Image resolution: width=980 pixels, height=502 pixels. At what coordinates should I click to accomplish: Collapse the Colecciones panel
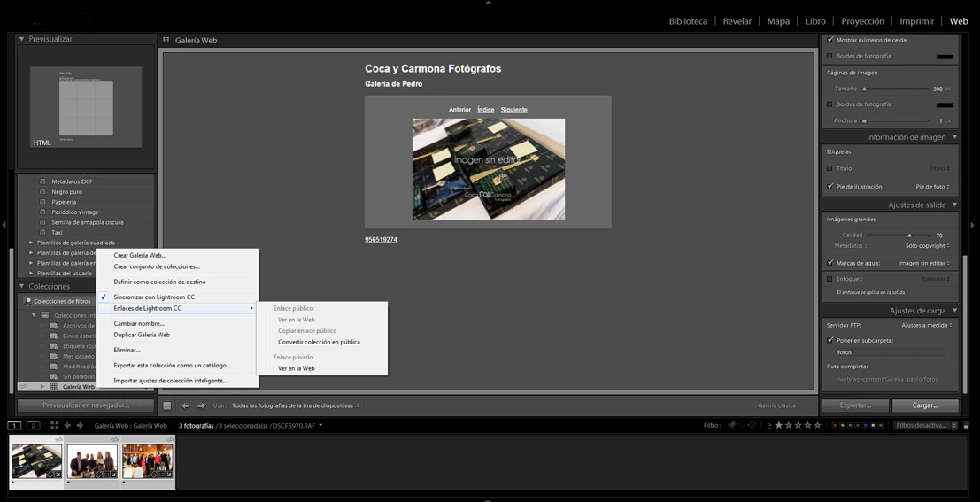click(x=22, y=286)
